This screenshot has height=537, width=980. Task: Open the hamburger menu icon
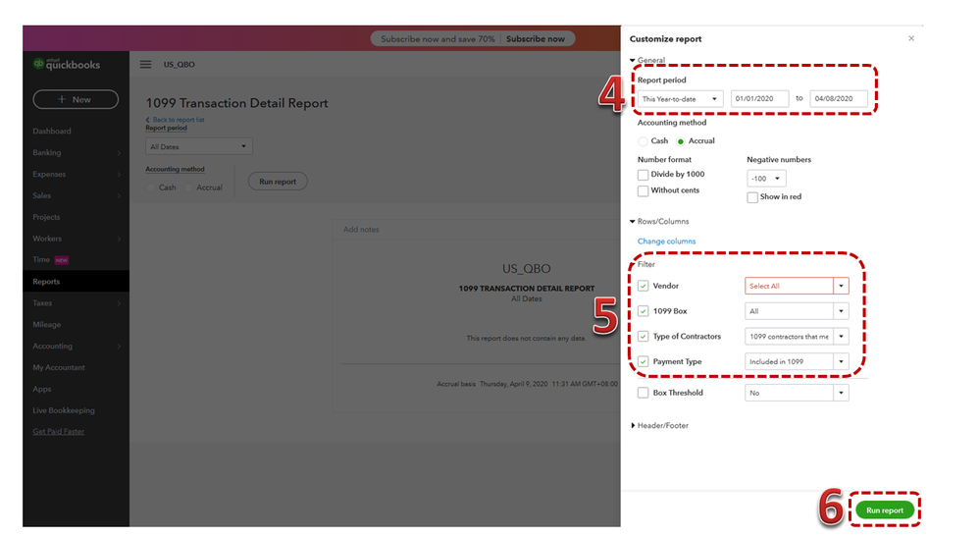coord(145,65)
